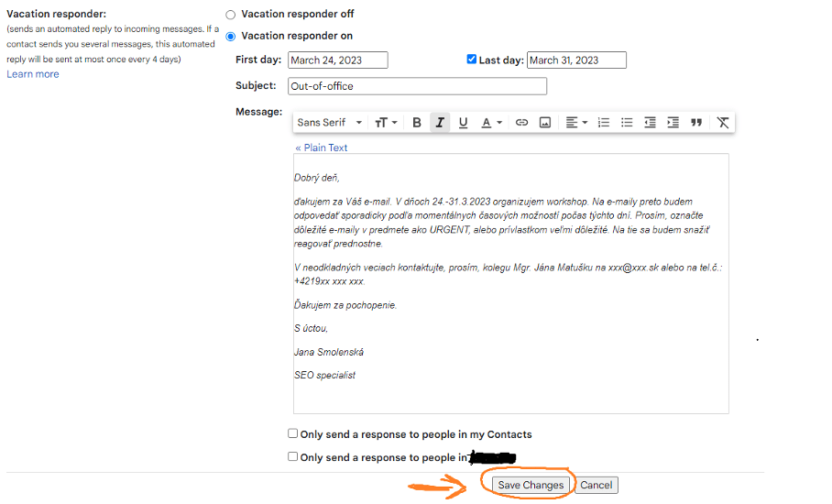The height and width of the screenshot is (504, 832).
Task: Uncheck the Last day checkbox
Action: coord(471,60)
